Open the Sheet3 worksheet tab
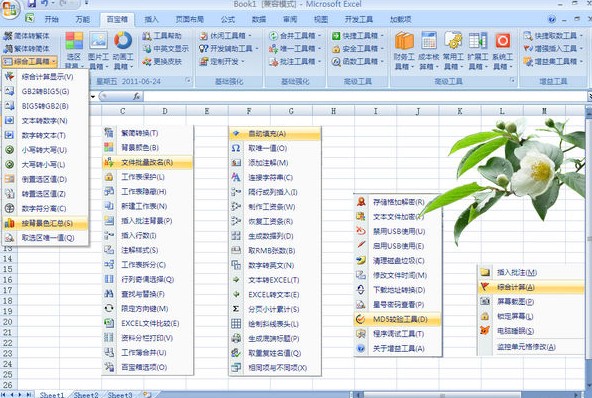Viewport: 592px width, 398px height. pos(120,395)
